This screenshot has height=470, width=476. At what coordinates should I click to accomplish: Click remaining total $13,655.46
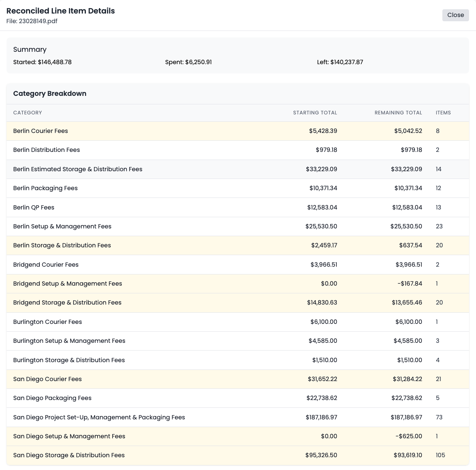tap(407, 303)
